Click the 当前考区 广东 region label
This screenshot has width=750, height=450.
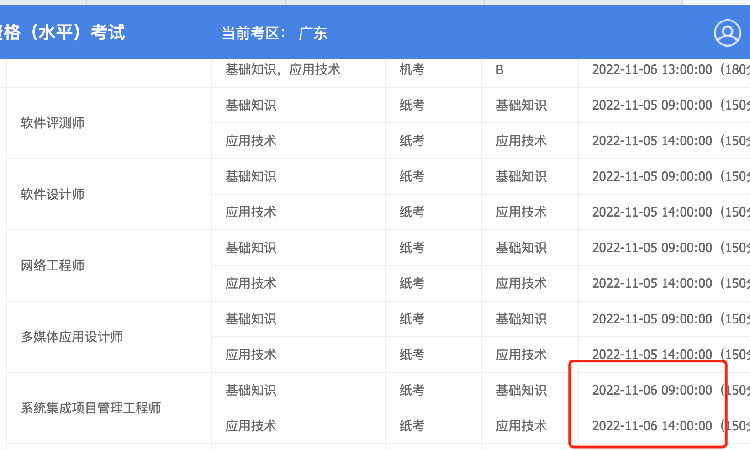274,33
